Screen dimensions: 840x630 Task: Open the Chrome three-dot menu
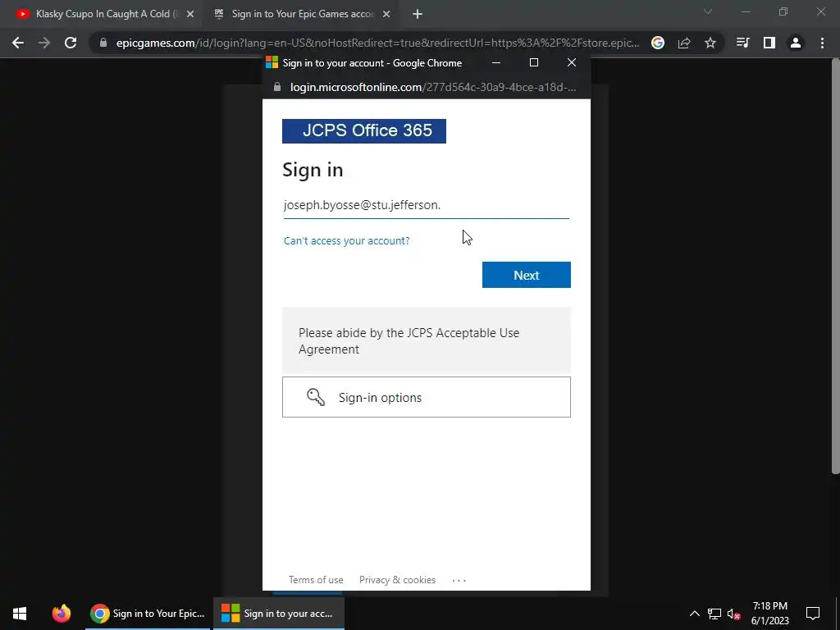pyautogui.click(x=822, y=43)
